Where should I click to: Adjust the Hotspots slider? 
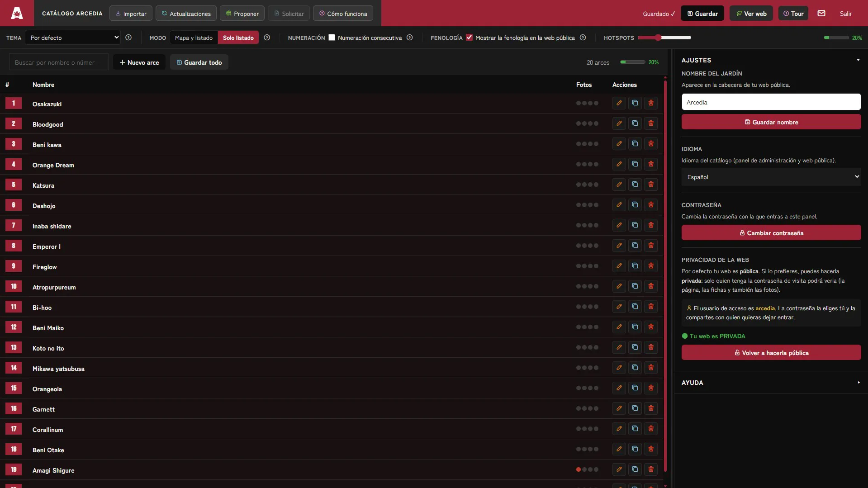(x=664, y=38)
